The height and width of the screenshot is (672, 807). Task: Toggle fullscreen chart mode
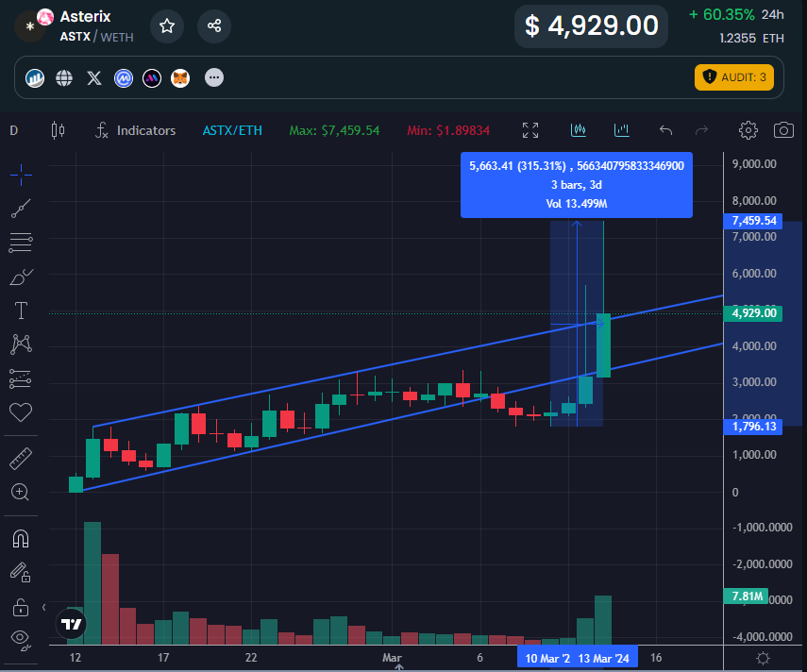point(530,130)
